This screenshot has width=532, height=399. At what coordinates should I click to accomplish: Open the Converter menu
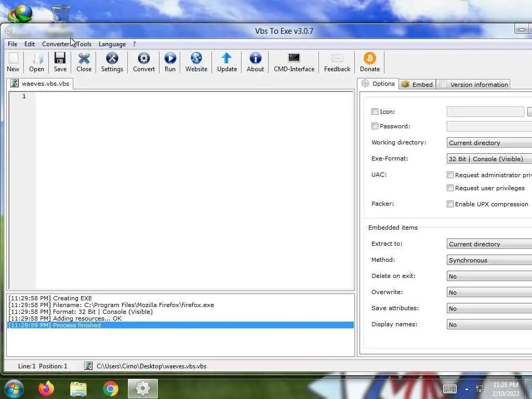(x=55, y=44)
